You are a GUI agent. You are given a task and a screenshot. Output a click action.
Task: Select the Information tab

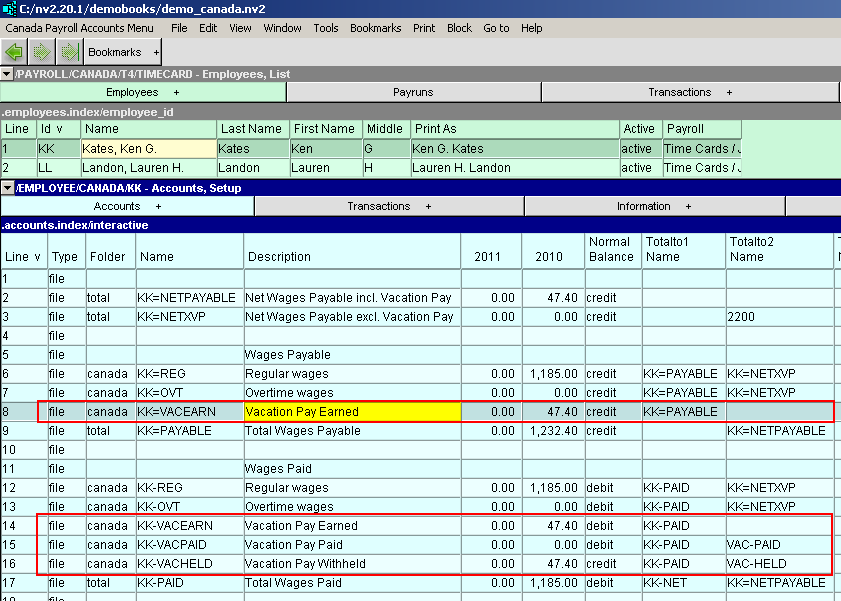pos(652,206)
